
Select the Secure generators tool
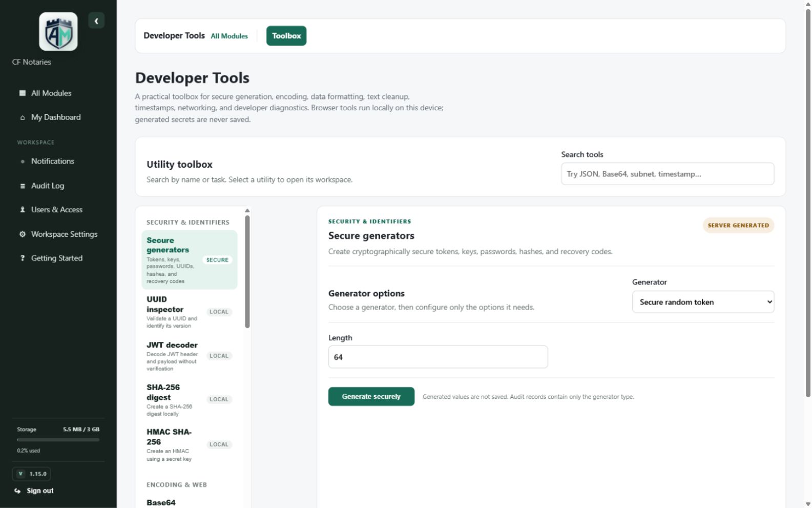(x=190, y=260)
